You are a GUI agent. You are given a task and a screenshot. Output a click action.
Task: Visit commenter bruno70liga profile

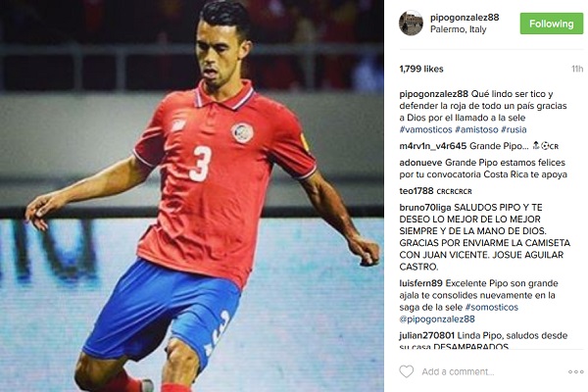[x=425, y=208]
